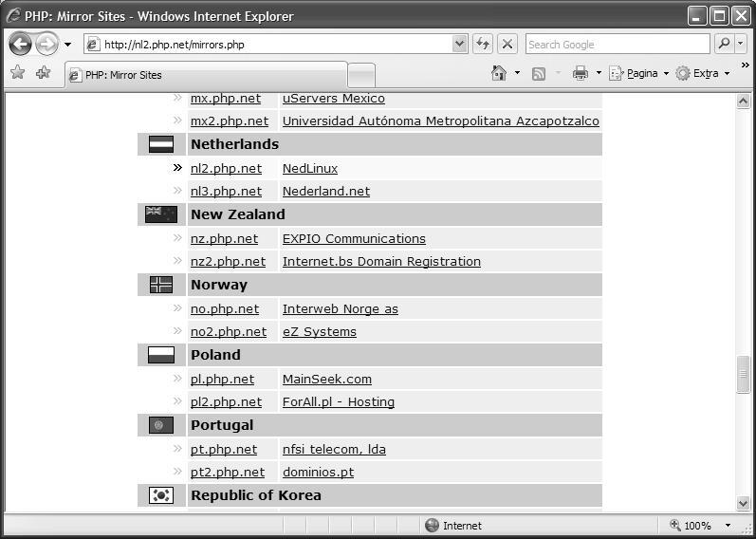Expand the Pagina menu dropdown arrow
The width and height of the screenshot is (756, 539).
click(x=666, y=73)
